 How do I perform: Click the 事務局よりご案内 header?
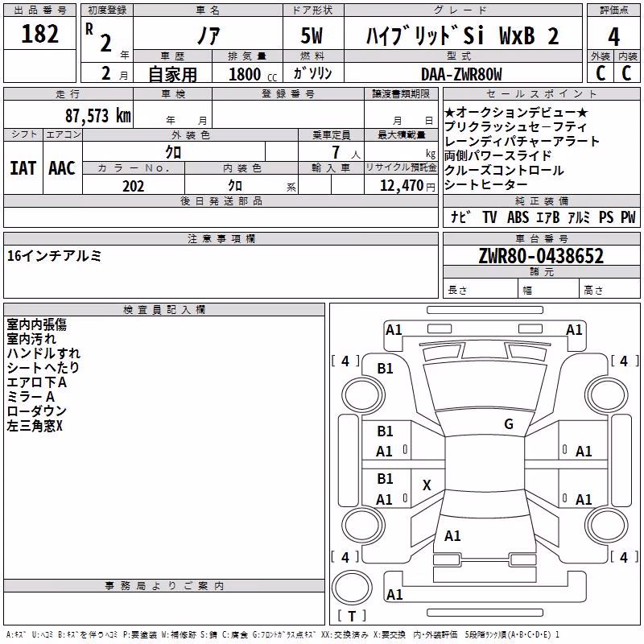(164, 586)
